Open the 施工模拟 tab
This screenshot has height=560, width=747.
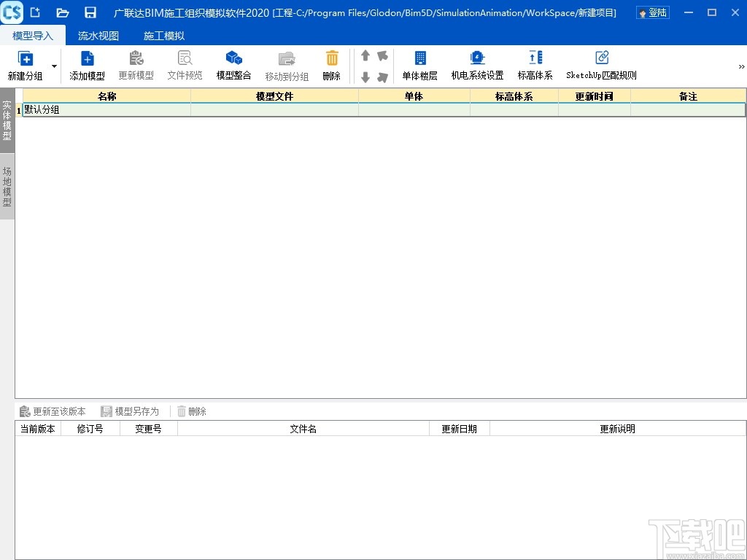[163, 35]
